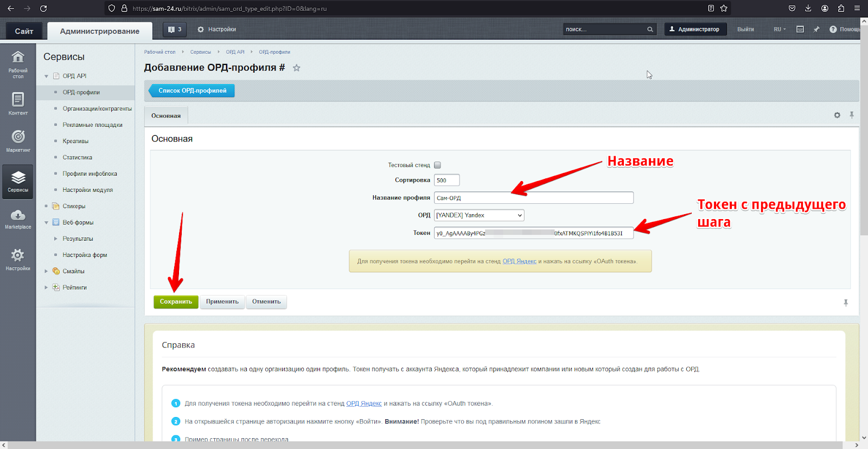Open form settings gear icon
Viewport: 868px width, 449px height.
click(x=837, y=115)
